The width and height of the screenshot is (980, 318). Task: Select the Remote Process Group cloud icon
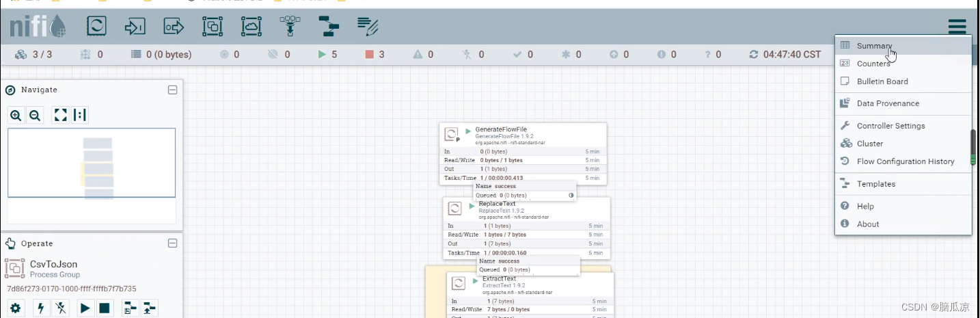pyautogui.click(x=251, y=27)
